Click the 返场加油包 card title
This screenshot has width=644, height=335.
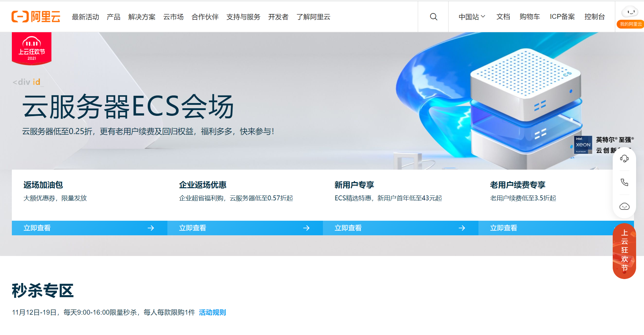point(43,185)
